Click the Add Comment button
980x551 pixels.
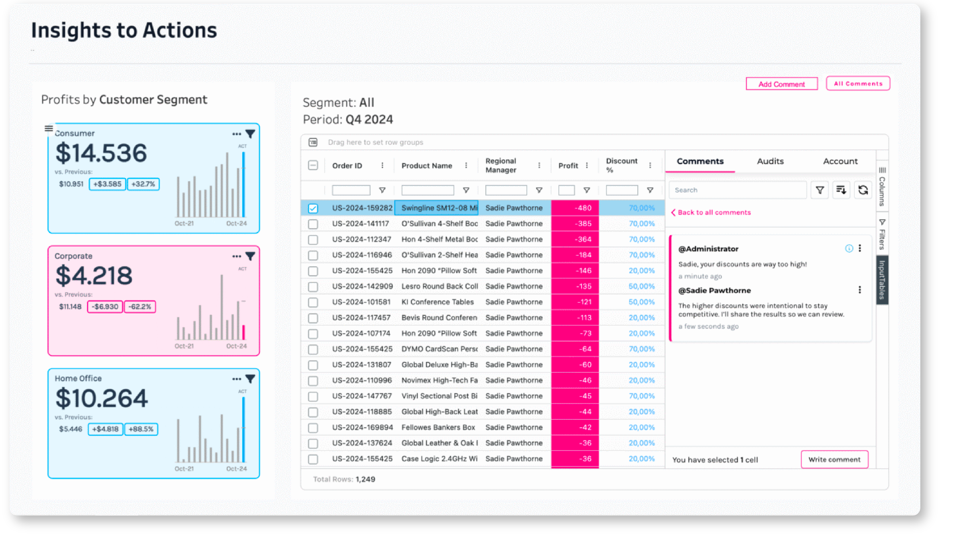click(x=781, y=84)
